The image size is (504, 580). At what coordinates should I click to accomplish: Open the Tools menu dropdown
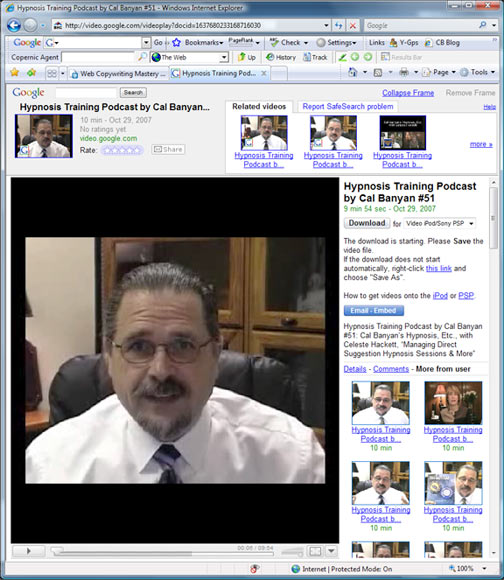[x=478, y=72]
